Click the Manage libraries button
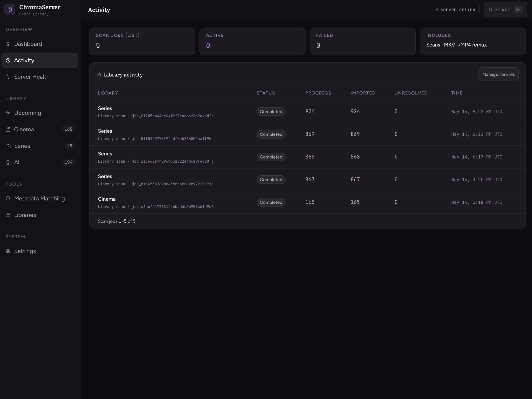Image resolution: width=532 pixels, height=399 pixels. click(498, 74)
